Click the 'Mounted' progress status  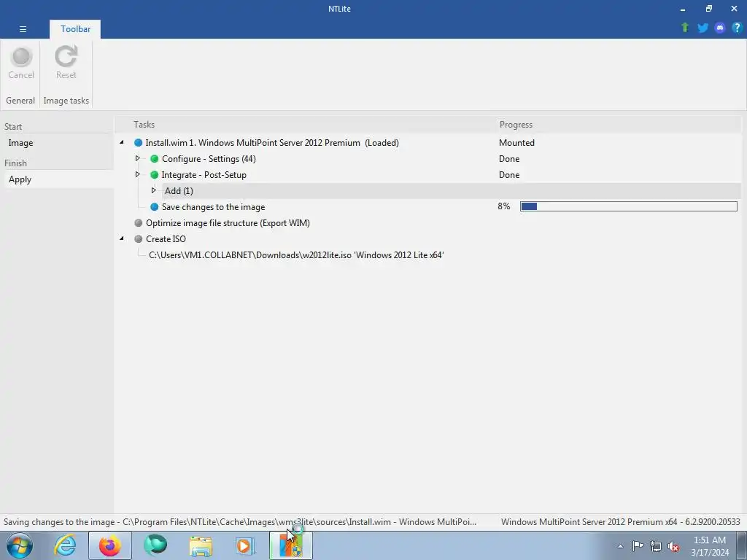click(516, 143)
